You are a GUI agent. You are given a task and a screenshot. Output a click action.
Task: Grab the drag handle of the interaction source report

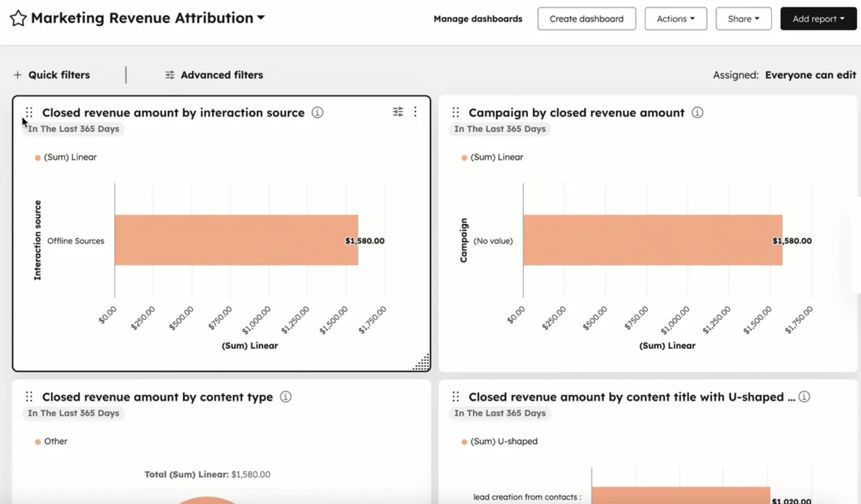(x=29, y=112)
